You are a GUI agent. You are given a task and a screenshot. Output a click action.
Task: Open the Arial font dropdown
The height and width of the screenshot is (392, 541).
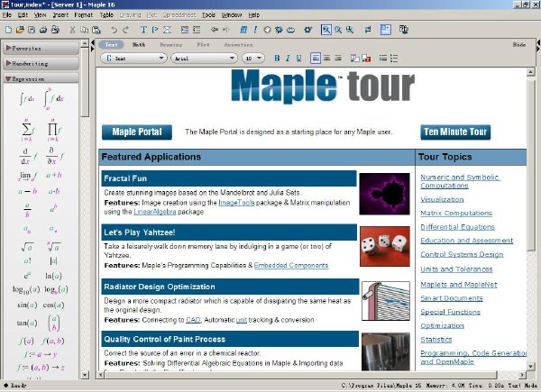click(204, 59)
